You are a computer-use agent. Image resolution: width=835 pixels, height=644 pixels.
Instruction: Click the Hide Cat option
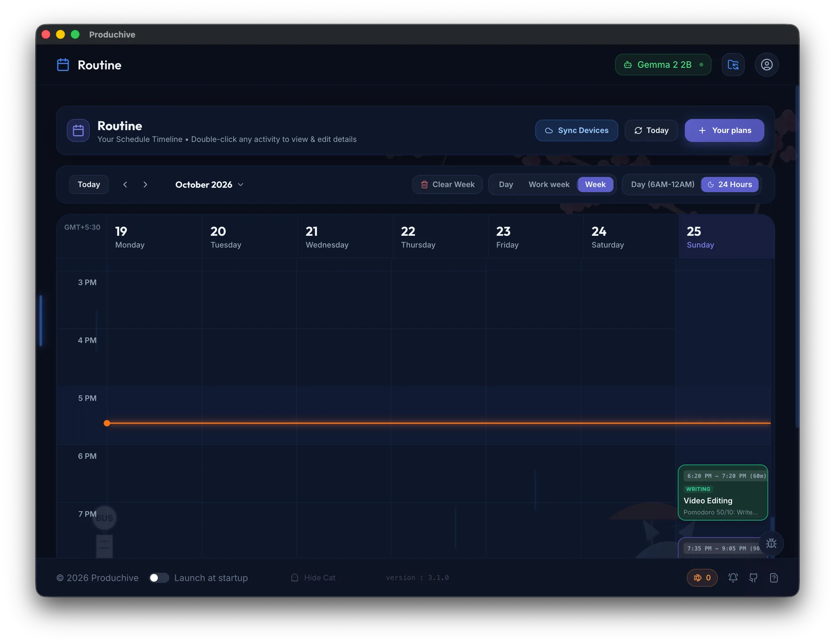(x=313, y=577)
